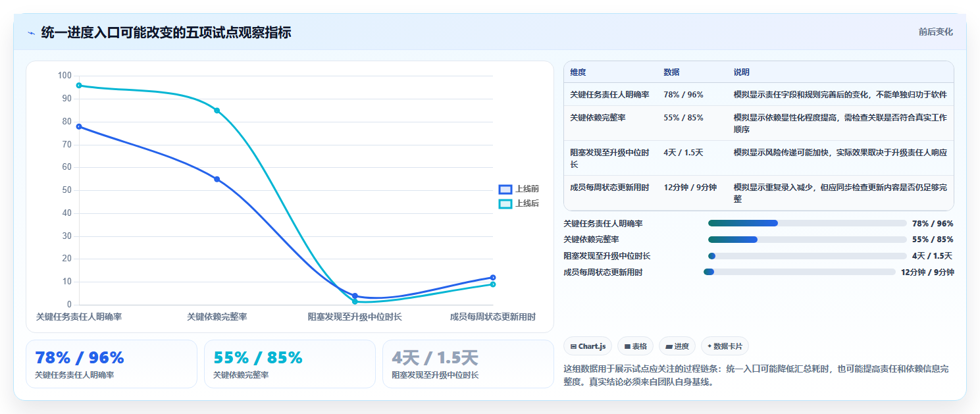
Task: Click table cell 12分钟 / 9分钟
Action: point(690,188)
